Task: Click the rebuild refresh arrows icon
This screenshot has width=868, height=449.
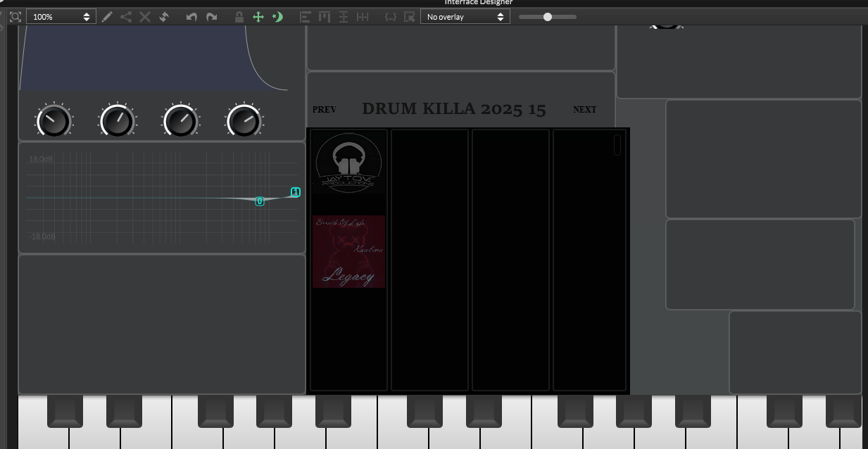Action: pos(163,16)
